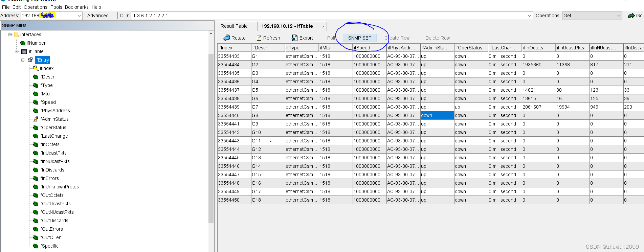
Task: Select the ifDescr leaf icon
Action: 36,77
